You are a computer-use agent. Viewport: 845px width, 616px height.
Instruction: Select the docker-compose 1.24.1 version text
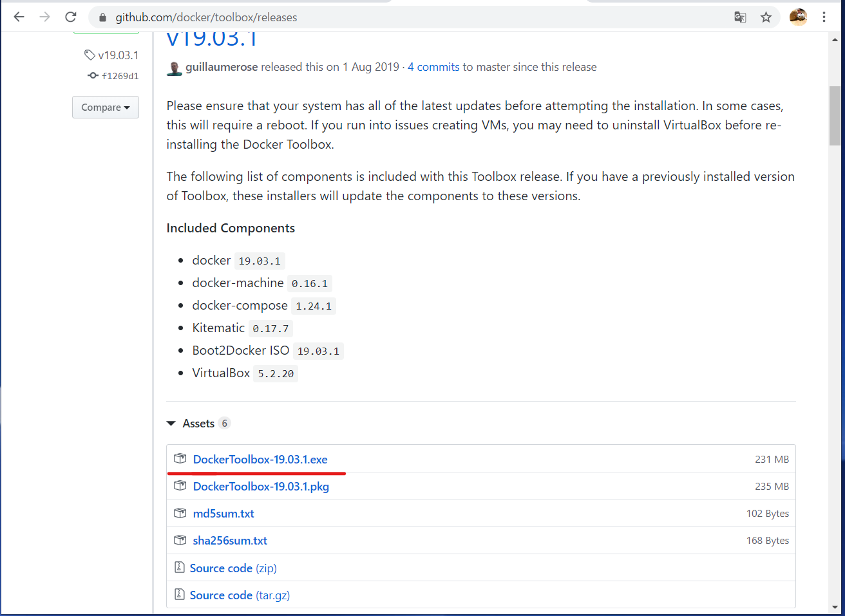pyautogui.click(x=314, y=306)
